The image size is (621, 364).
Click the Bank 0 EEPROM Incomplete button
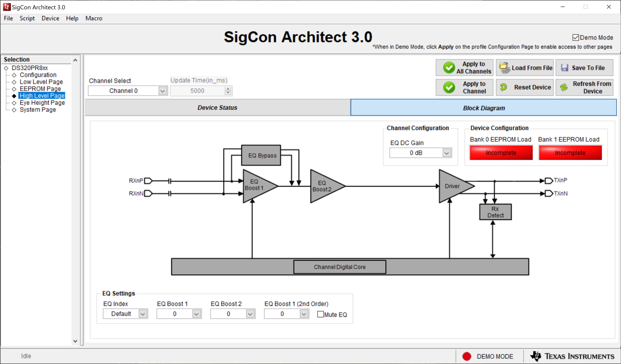(500, 152)
